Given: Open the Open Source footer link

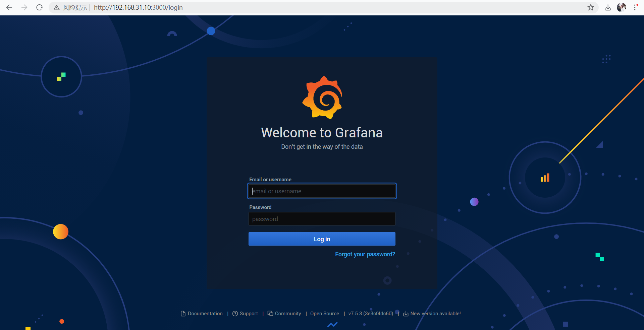Looking at the screenshot, I should click(325, 314).
